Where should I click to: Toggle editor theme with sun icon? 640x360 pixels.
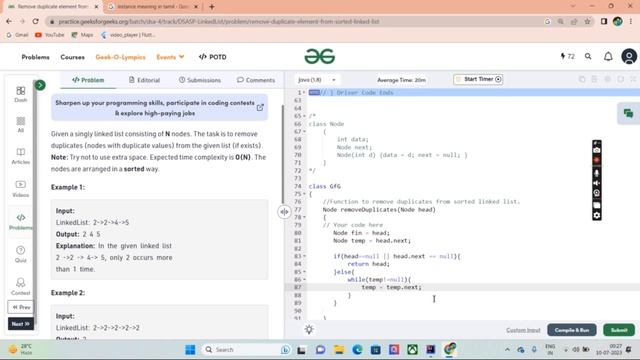click(309, 329)
